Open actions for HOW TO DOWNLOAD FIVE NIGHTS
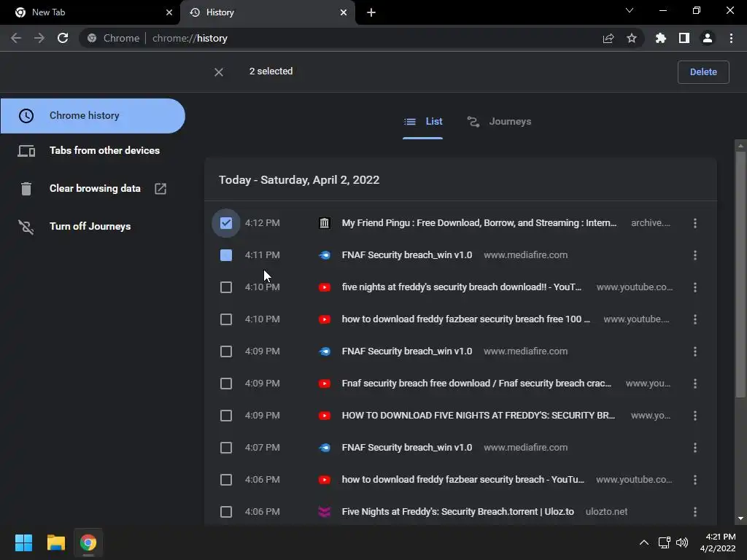The height and width of the screenshot is (560, 747). (695, 416)
